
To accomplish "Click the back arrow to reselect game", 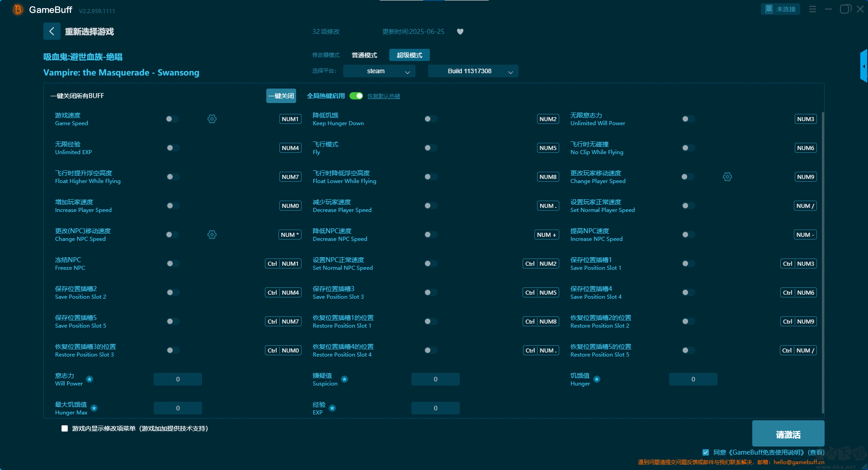I will (x=52, y=31).
